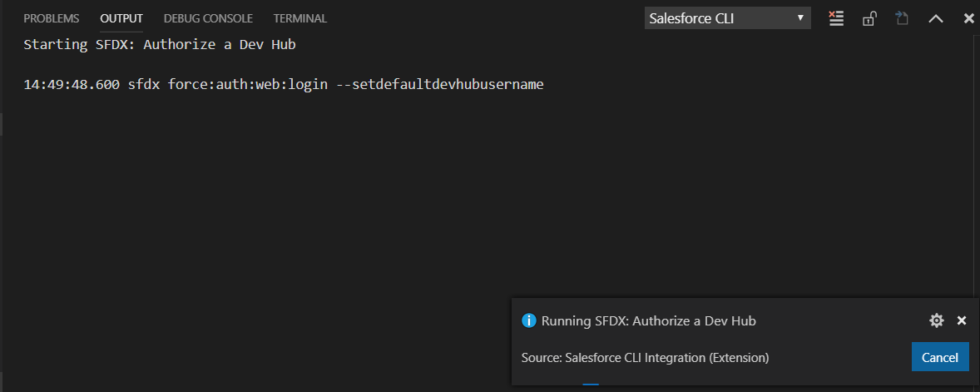Viewport: 980px width, 392px height.
Task: Open the Salesforce CLI channel dropdown
Action: 727,18
